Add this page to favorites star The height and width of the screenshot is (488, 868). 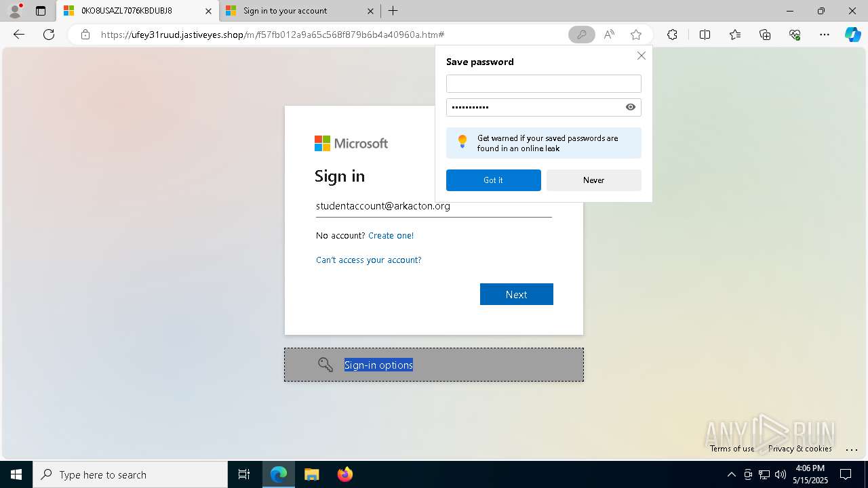(636, 35)
